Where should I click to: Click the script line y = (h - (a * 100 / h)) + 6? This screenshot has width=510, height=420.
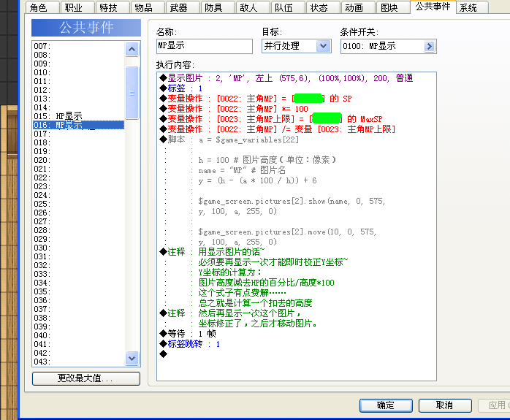click(257, 180)
